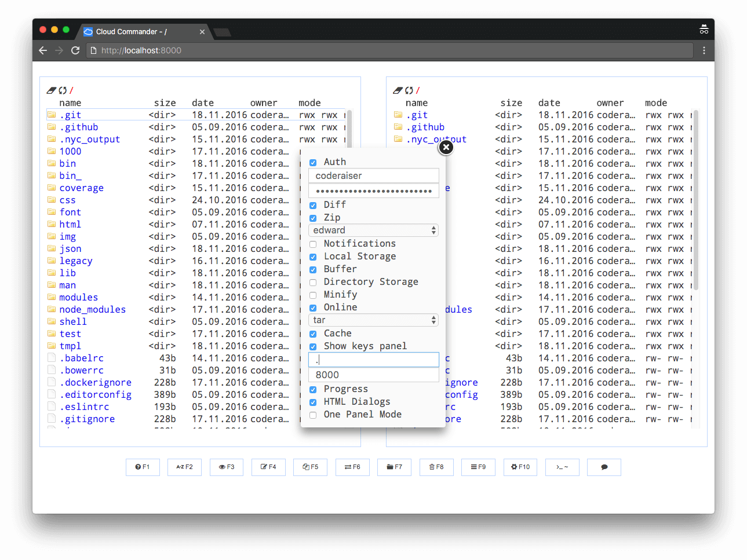
Task: Refresh the left panel listing
Action: click(62, 90)
